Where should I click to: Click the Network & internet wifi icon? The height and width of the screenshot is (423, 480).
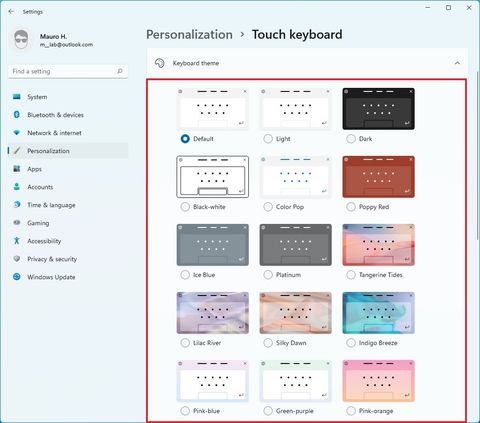(17, 133)
